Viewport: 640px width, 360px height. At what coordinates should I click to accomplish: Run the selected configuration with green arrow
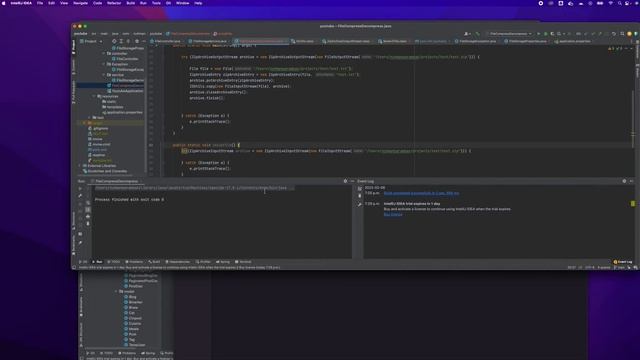tap(539, 34)
